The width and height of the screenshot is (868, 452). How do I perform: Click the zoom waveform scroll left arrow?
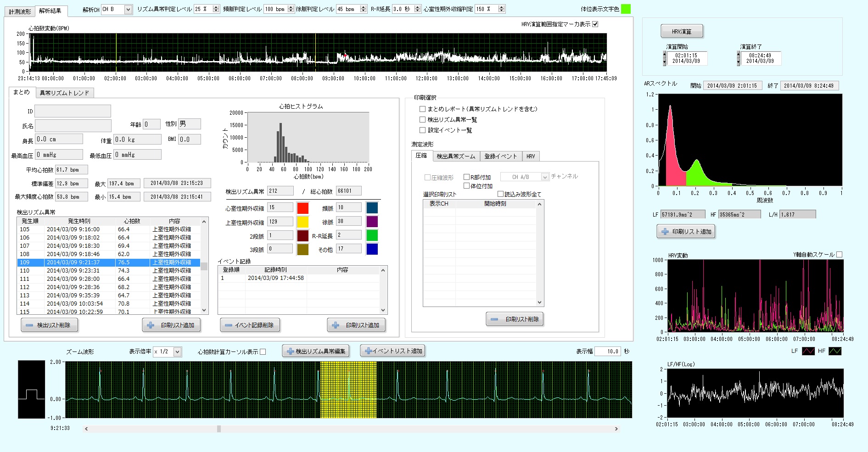(86, 429)
